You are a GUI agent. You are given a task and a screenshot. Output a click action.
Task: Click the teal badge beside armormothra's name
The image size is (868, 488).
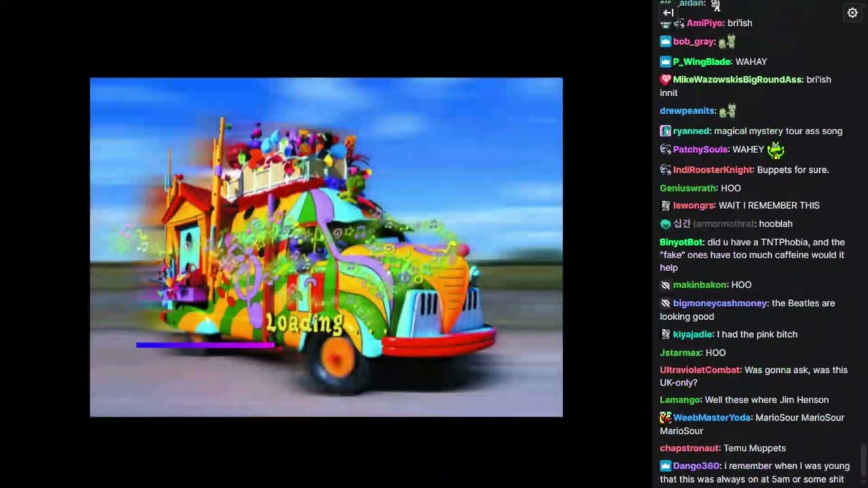click(665, 224)
